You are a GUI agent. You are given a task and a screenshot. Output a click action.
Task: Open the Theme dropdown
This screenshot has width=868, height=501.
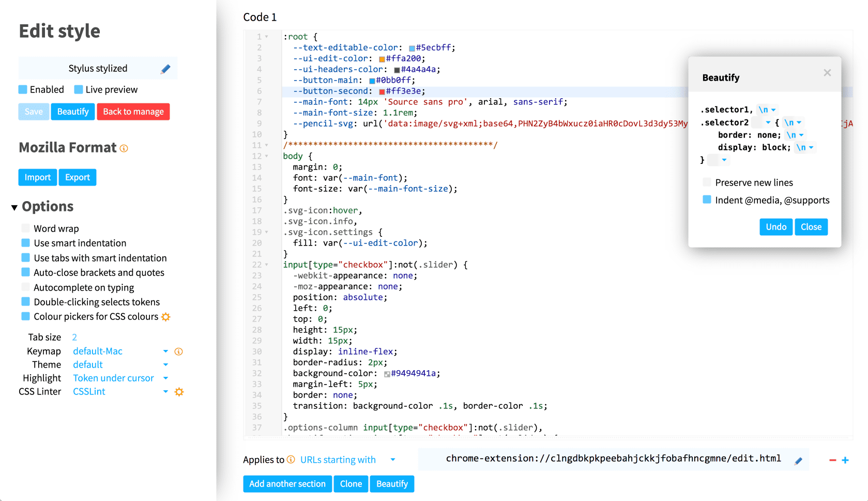(x=166, y=365)
